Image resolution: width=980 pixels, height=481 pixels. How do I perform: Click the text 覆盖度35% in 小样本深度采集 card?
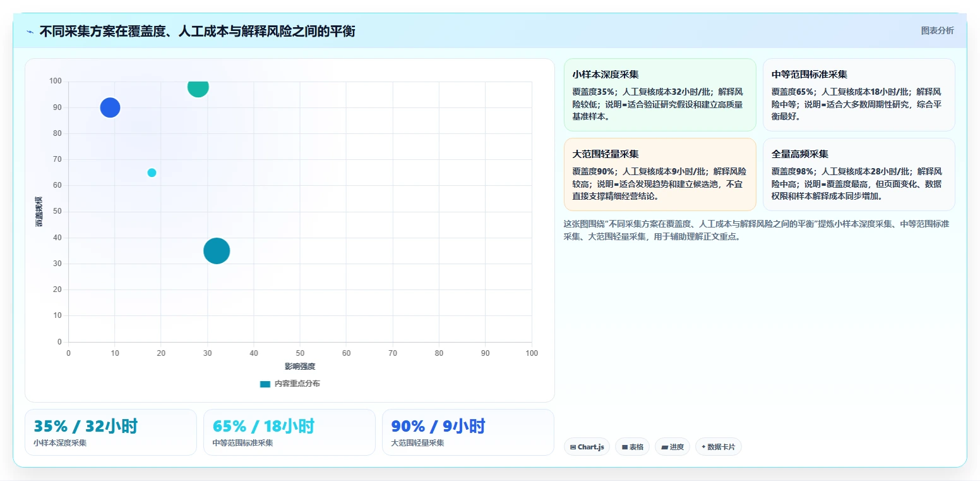(x=594, y=92)
